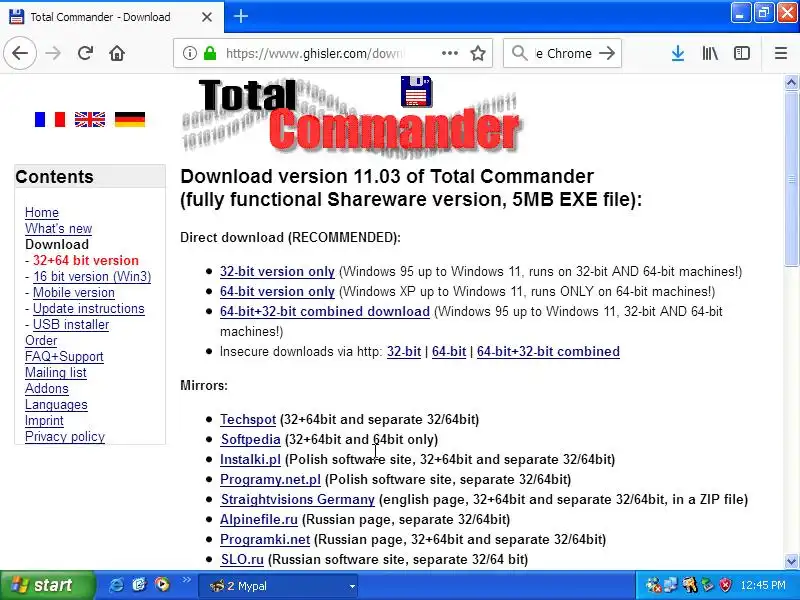800x600 pixels.
Task: Open the Programki.net mirror link
Action: click(x=265, y=539)
